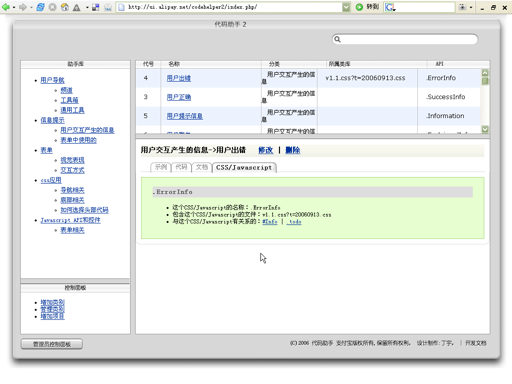
Task: Open the dropdown arrow right of the triangle icon
Action: point(87,7)
